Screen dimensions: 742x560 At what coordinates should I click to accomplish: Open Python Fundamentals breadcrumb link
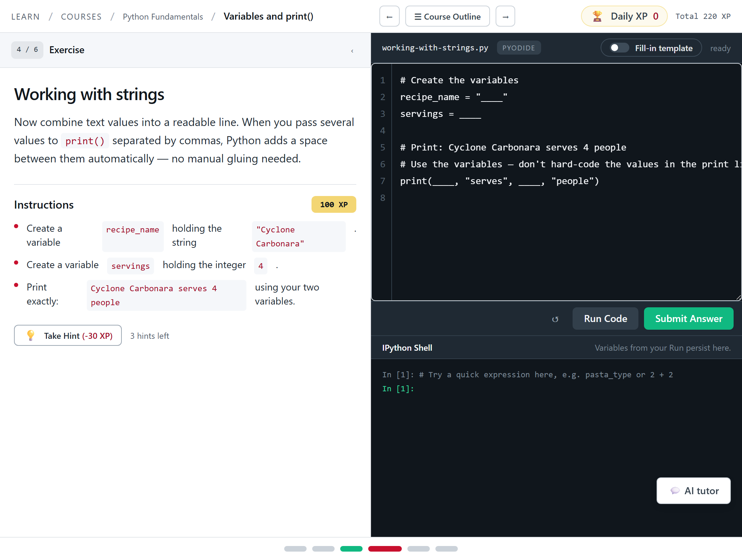click(163, 16)
